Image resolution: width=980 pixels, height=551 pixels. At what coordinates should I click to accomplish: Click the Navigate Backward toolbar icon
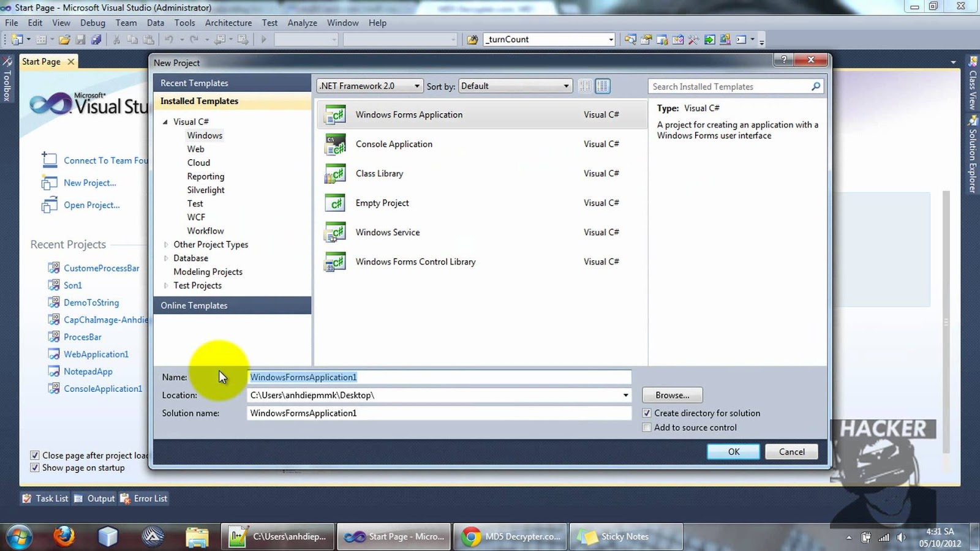220,39
